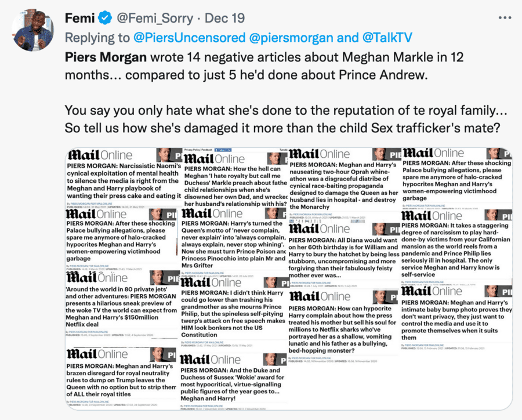
Task: Click MailOnline logo above Narcissistic Naomi headline
Action: point(100,155)
